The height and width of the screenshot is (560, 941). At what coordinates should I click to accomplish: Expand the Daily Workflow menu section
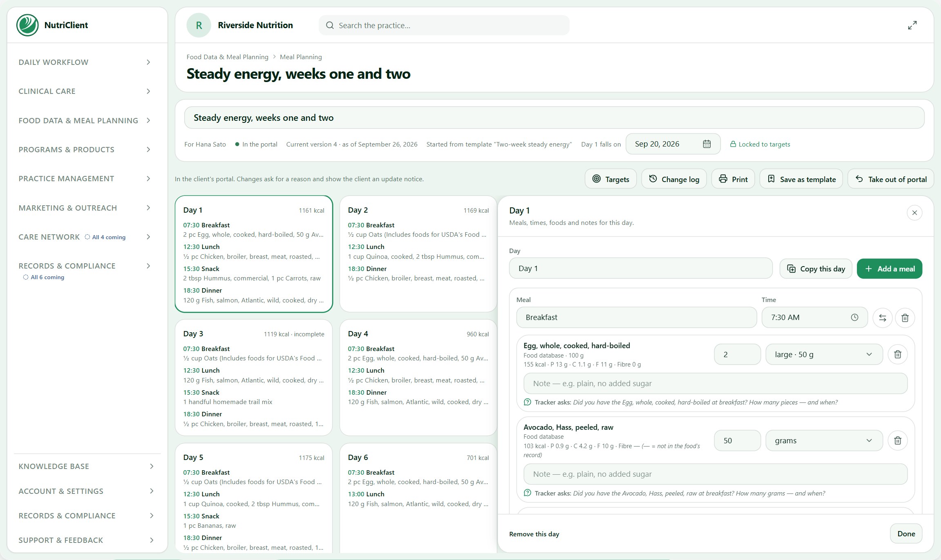(x=85, y=62)
